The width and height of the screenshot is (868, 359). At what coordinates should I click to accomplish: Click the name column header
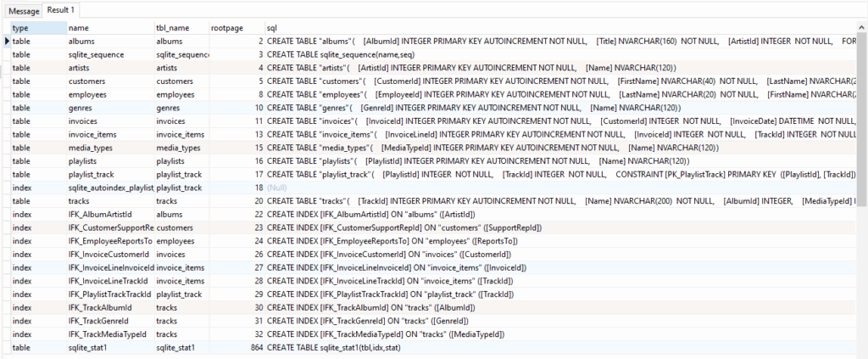[110, 28]
